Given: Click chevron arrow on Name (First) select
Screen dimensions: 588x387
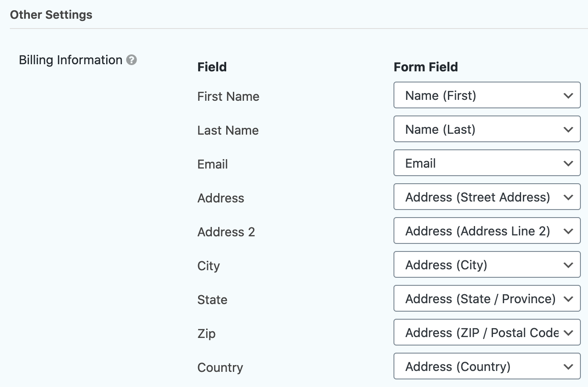Looking at the screenshot, I should (568, 95).
